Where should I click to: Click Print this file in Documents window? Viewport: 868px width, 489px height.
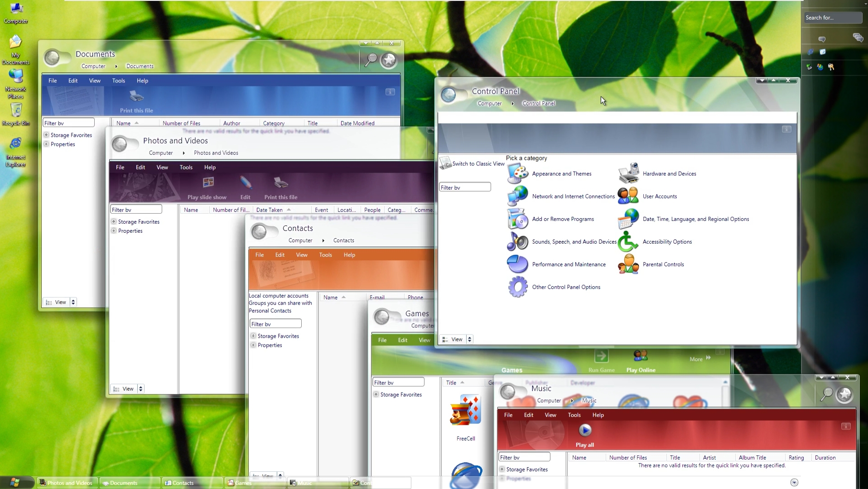pos(136,101)
